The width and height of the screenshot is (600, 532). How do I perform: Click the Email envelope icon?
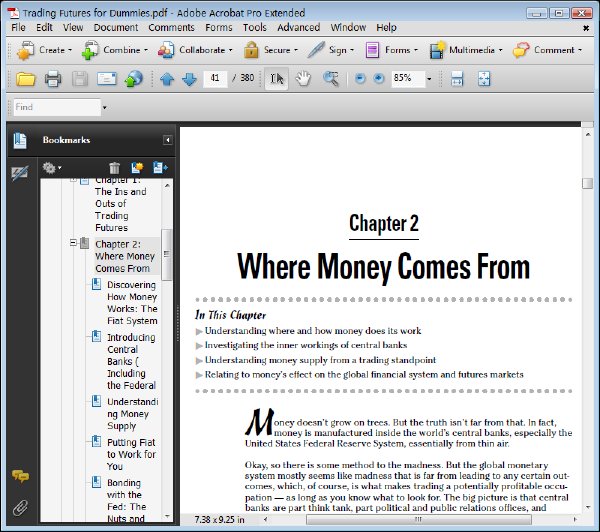pyautogui.click(x=107, y=79)
